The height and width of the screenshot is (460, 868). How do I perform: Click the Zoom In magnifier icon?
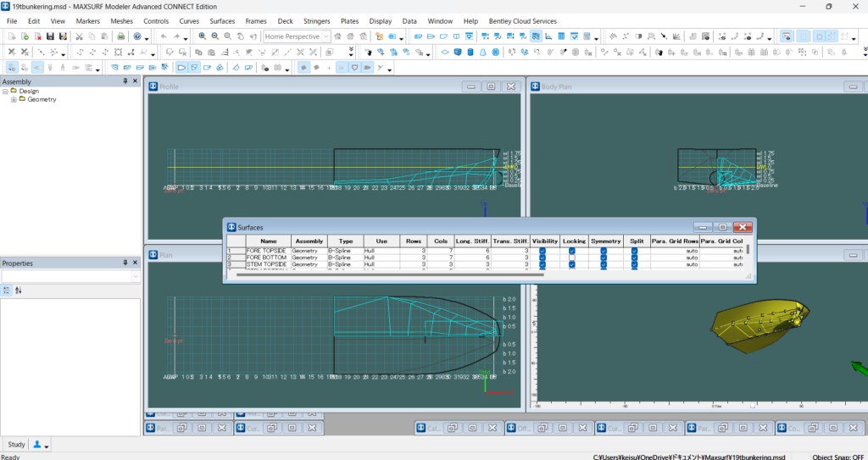pyautogui.click(x=203, y=36)
